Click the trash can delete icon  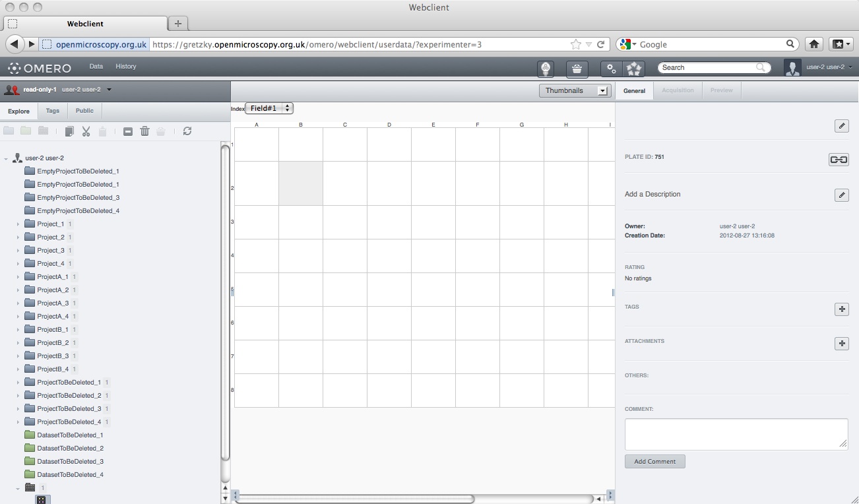[x=144, y=131]
